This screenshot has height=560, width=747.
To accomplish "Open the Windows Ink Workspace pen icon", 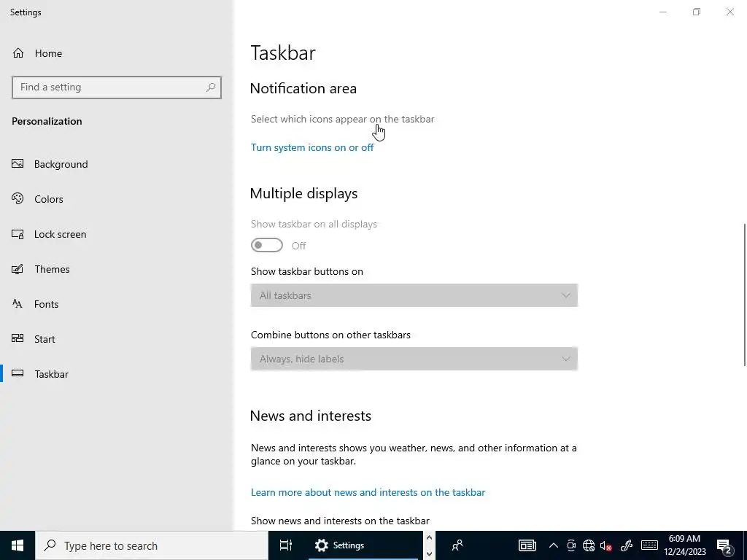I will tap(627, 545).
